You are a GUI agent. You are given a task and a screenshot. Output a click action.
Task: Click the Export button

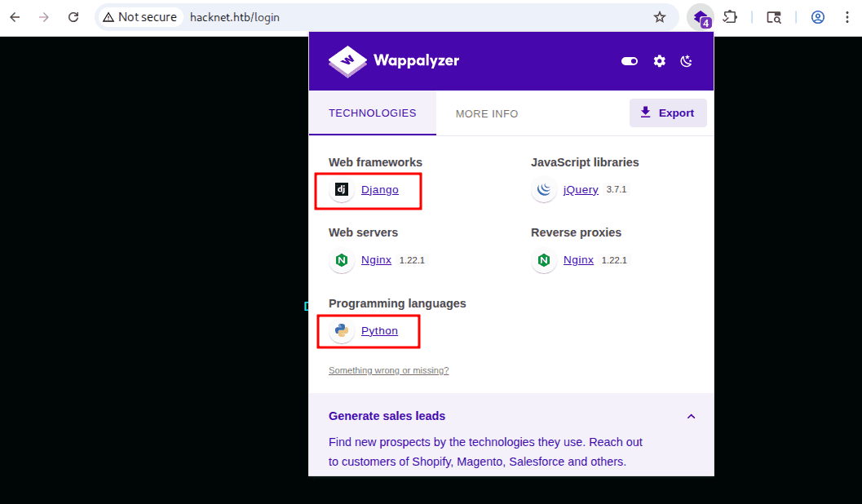pos(667,113)
